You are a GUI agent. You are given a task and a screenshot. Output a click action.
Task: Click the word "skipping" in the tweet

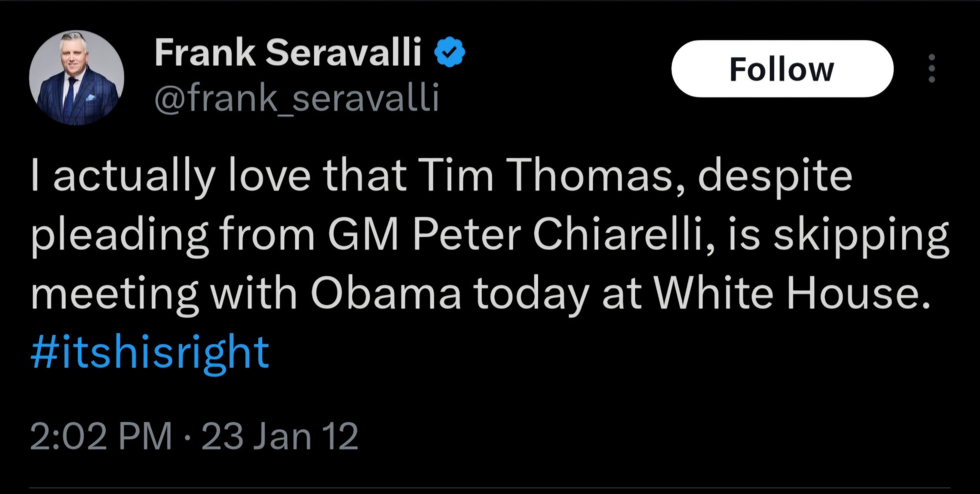point(861,236)
